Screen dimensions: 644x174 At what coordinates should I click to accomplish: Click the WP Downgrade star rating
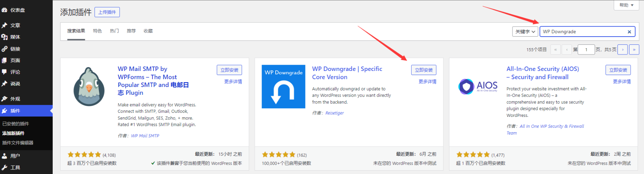(x=279, y=155)
